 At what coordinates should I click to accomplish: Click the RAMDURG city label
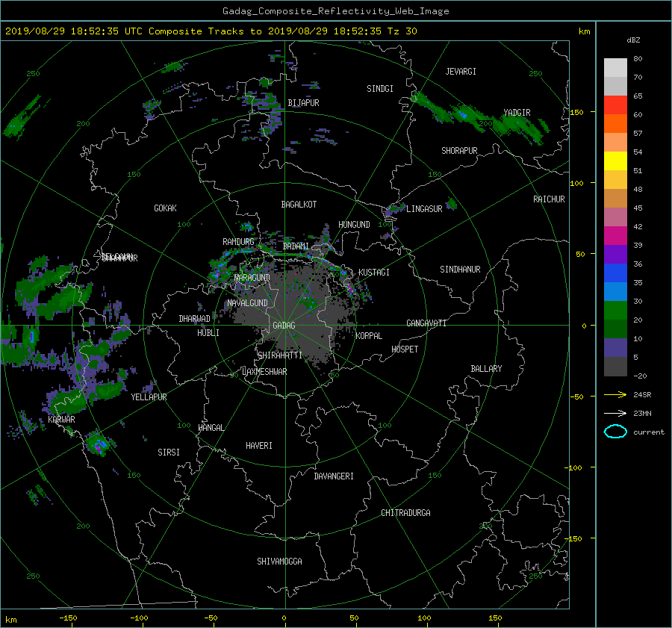pos(238,242)
